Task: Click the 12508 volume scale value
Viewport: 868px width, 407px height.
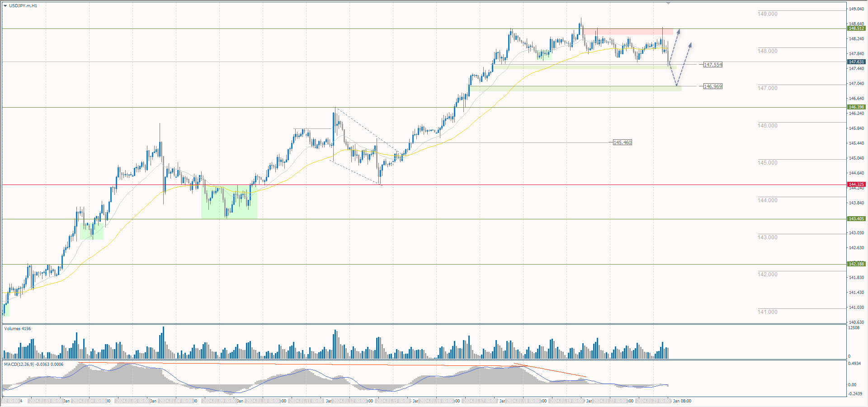Action: (854, 328)
